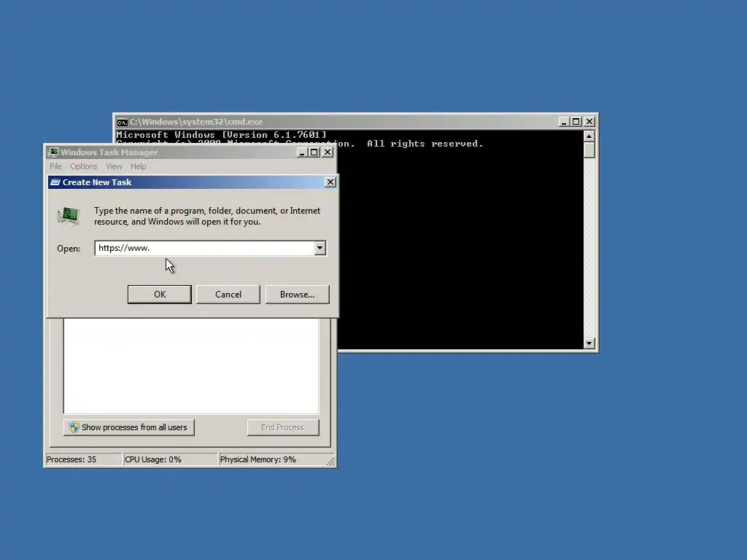Click the End Process button
This screenshot has height=560, width=747.
(282, 427)
